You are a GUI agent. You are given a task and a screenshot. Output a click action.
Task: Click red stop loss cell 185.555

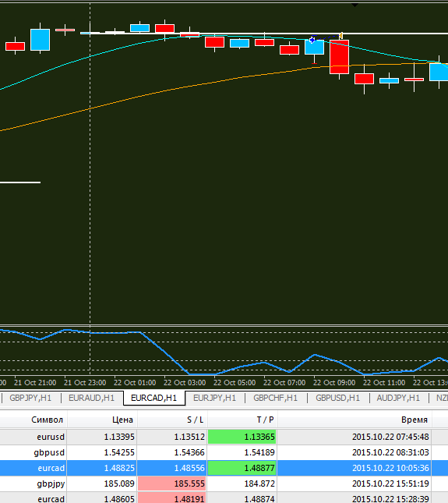[172, 484]
